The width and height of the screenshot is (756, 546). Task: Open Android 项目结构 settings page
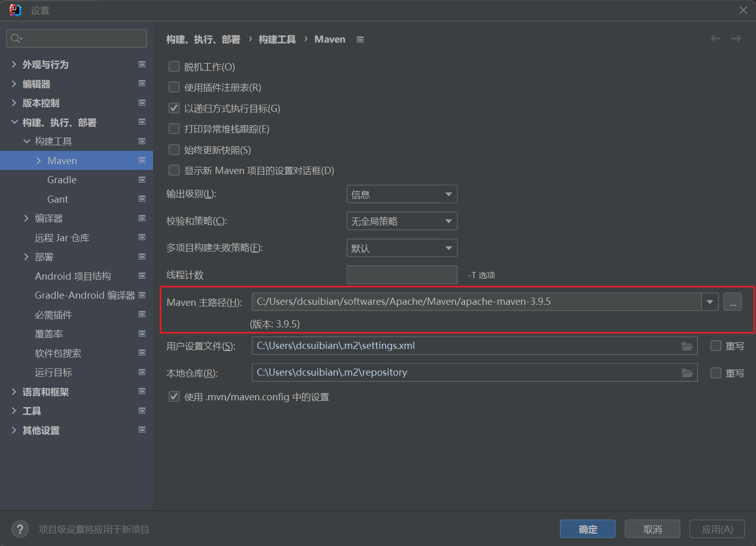click(73, 276)
